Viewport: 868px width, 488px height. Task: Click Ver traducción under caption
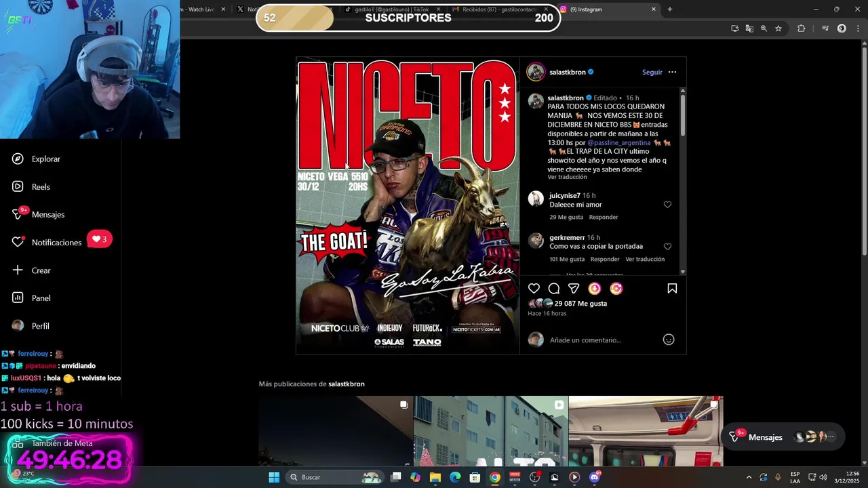pyautogui.click(x=567, y=177)
